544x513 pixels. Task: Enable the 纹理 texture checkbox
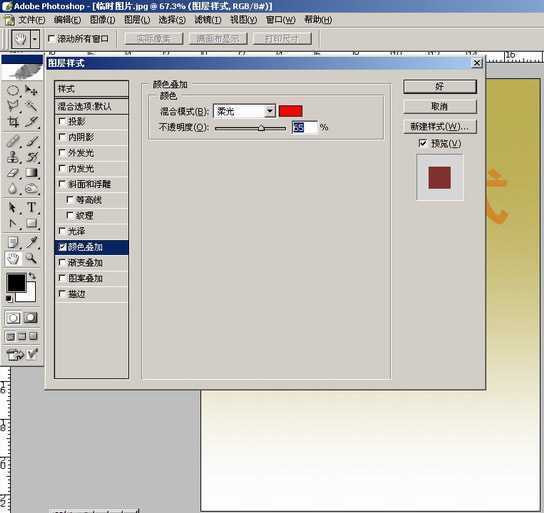pos(70,215)
